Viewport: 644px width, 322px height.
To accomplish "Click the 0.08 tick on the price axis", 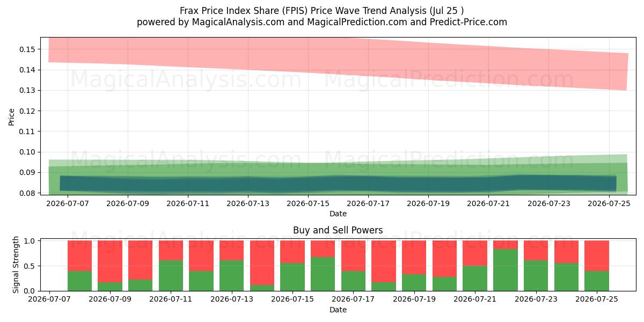I will 27,193.
